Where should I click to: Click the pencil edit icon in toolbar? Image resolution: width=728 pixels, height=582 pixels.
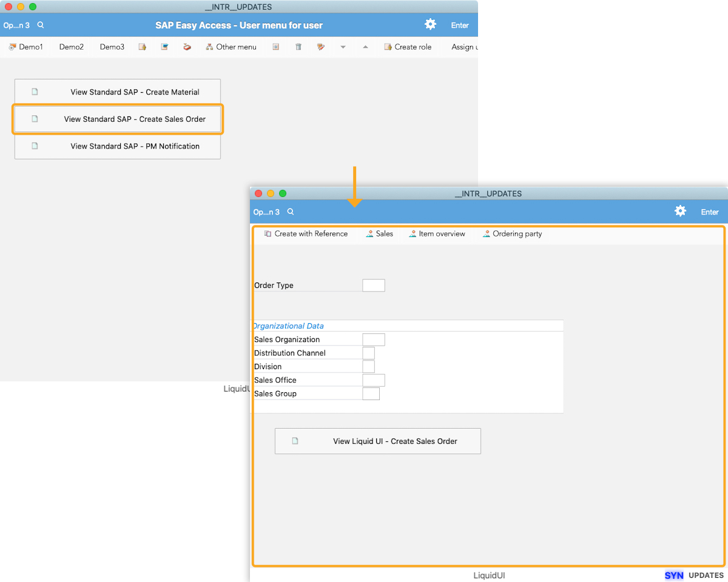(321, 47)
